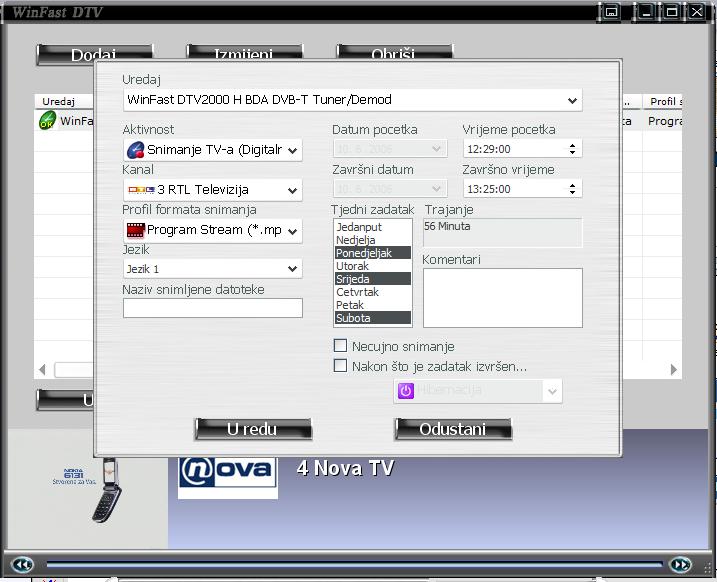Click the fast-forward icon at bottom right
Viewport: 717px width, 582px height.
pos(680,565)
